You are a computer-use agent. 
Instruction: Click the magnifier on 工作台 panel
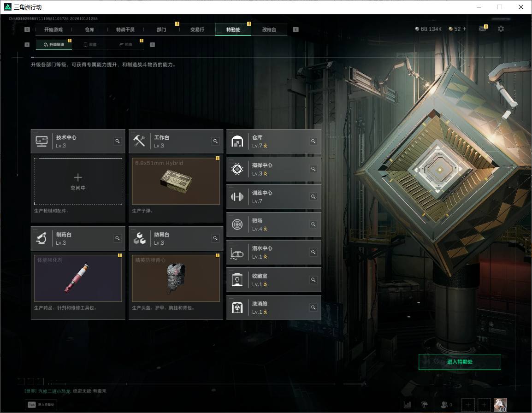[x=215, y=141]
